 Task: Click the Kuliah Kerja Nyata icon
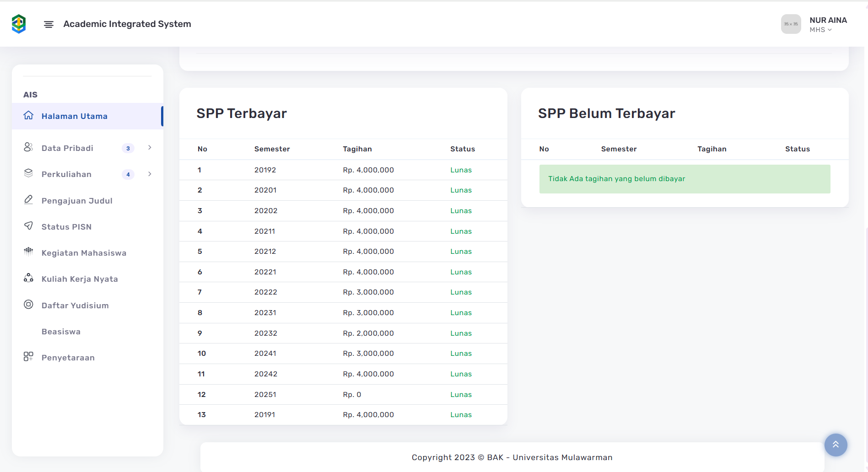click(28, 278)
